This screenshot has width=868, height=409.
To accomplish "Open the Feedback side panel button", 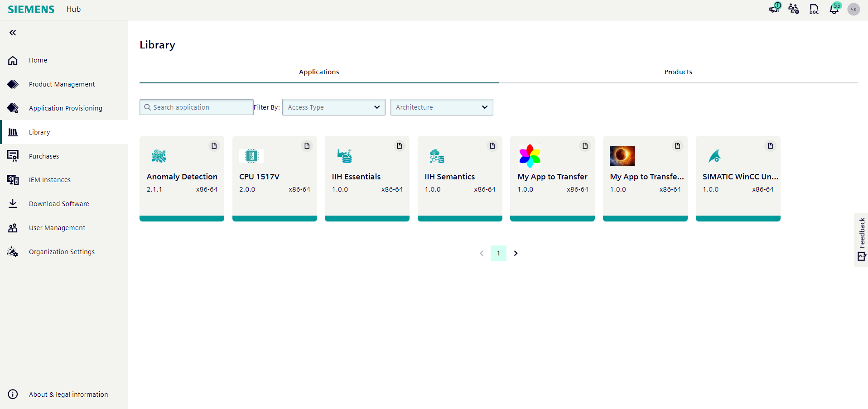I will [861, 239].
